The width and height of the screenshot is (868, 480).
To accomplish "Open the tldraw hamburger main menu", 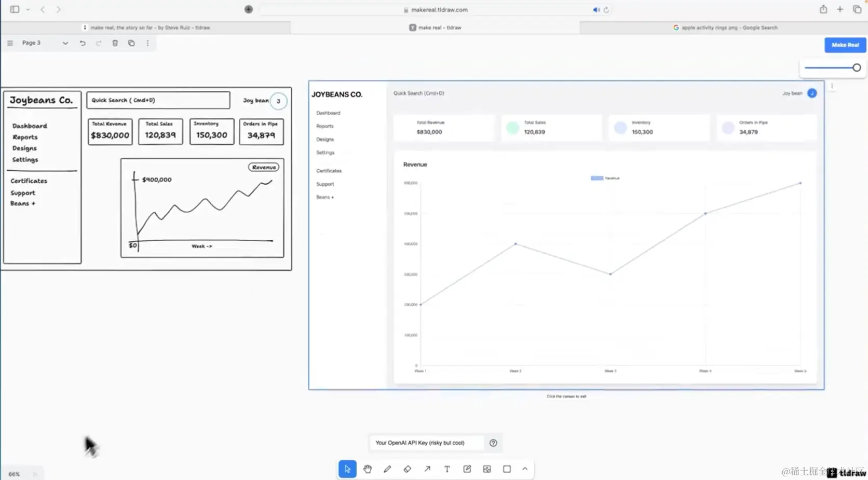I will (10, 43).
